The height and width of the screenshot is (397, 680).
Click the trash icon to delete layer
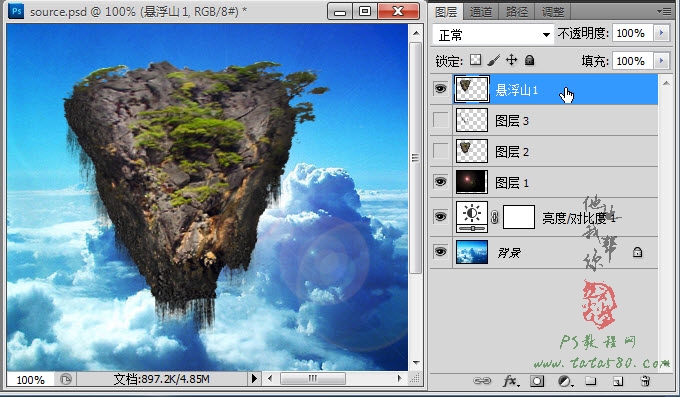(x=645, y=381)
